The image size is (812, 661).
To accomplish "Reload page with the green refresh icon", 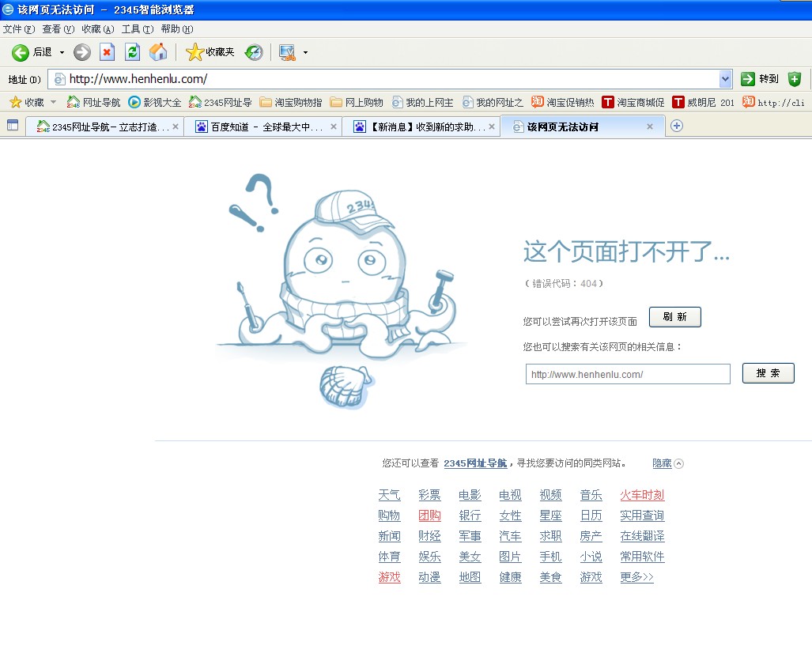I will (133, 52).
